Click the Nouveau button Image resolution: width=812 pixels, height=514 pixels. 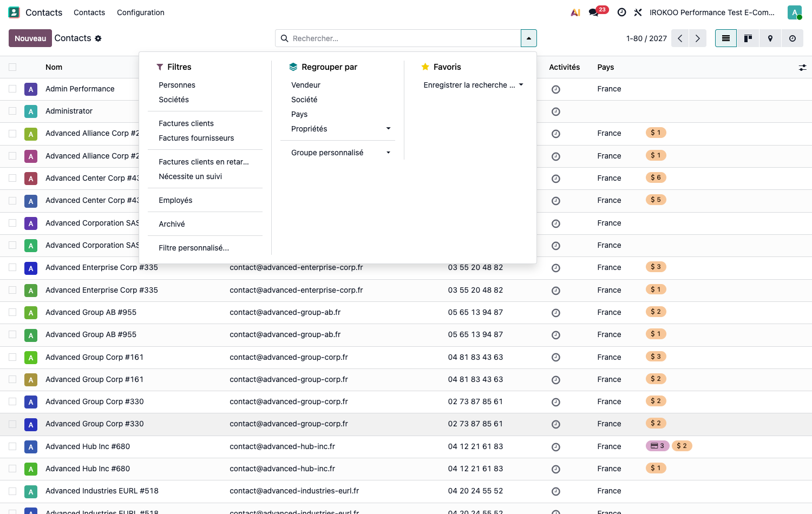(x=30, y=38)
